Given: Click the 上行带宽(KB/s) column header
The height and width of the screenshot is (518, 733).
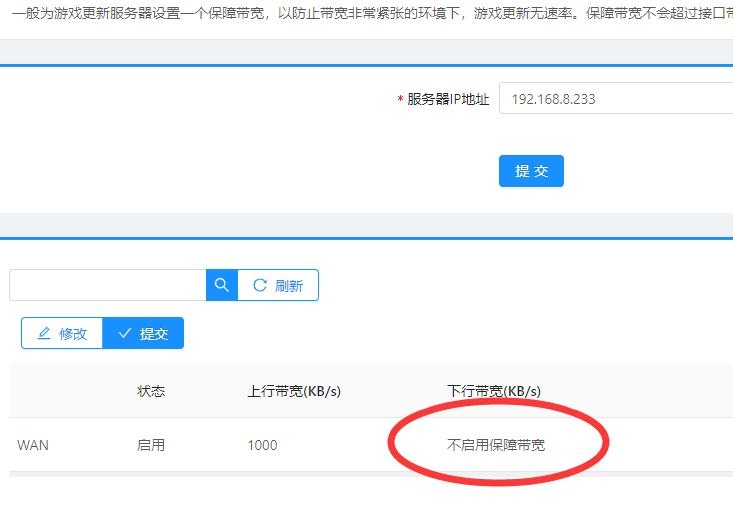Looking at the screenshot, I should [294, 391].
